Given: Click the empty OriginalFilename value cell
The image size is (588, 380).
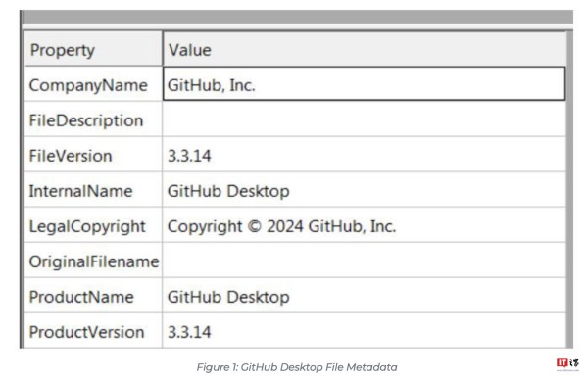Looking at the screenshot, I should [365, 261].
